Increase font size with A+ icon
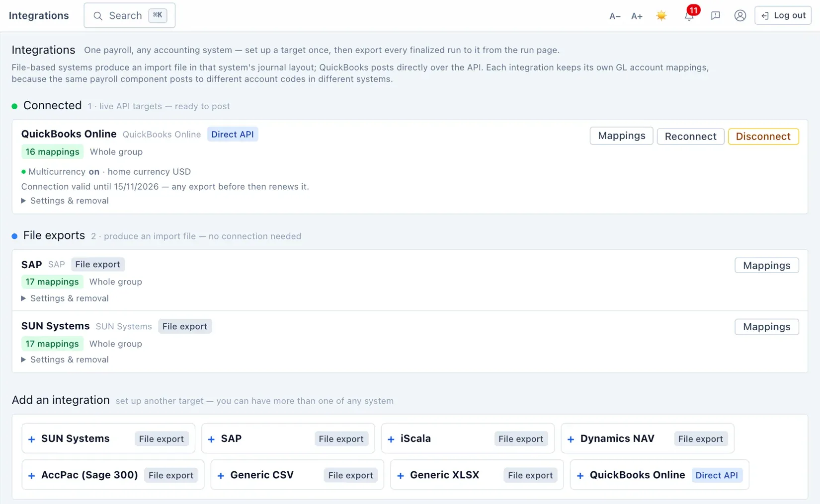 pyautogui.click(x=637, y=16)
